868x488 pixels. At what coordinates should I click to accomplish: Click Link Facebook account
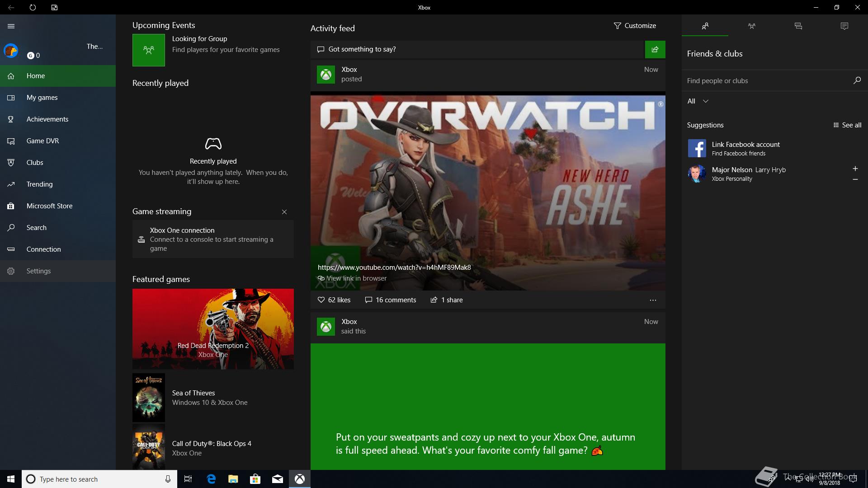745,145
